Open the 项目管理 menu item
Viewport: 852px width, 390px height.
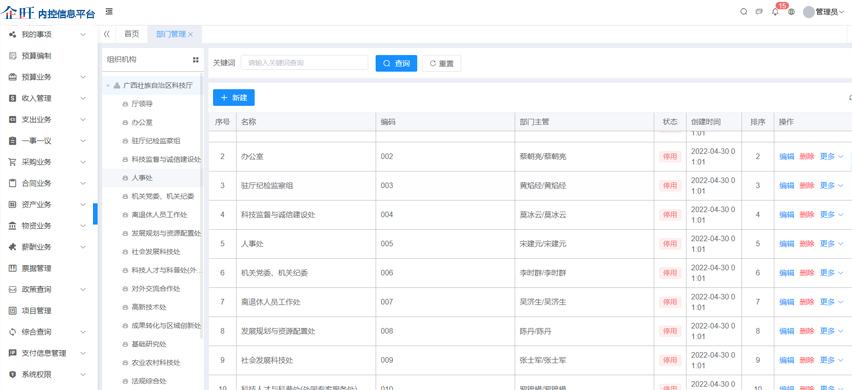tap(36, 311)
